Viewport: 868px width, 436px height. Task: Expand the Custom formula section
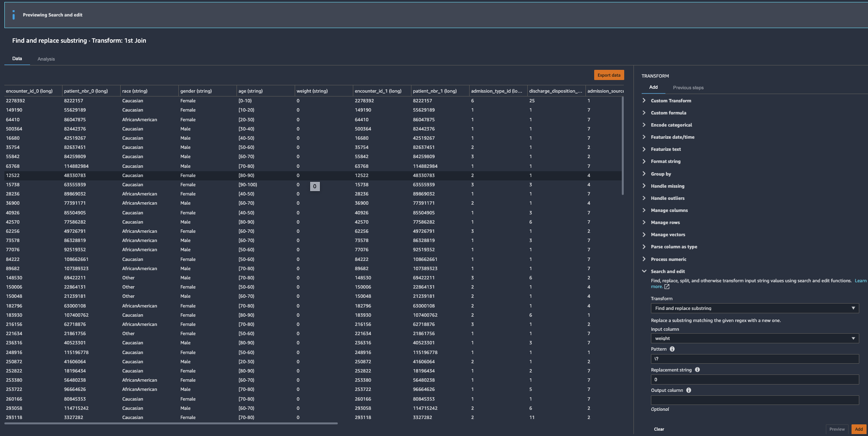coord(668,113)
